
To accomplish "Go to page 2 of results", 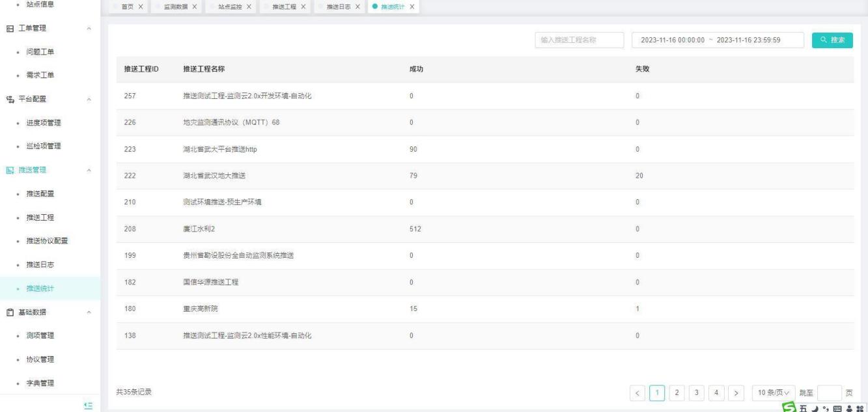I will tap(677, 392).
